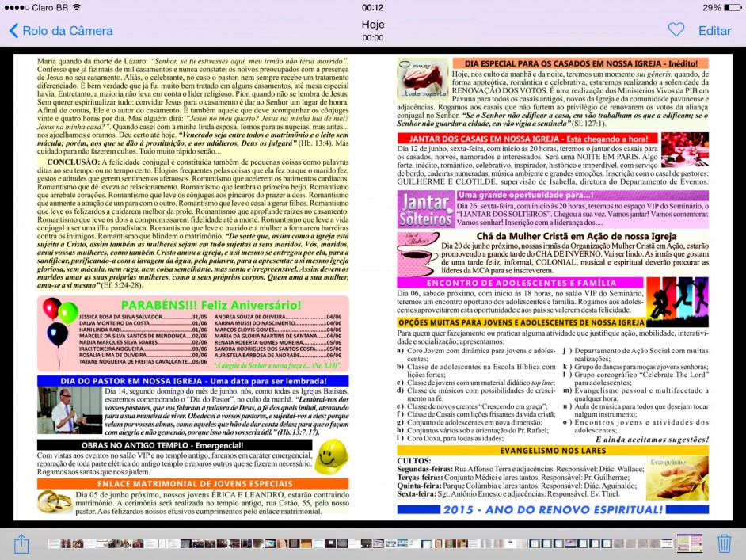
Task: Open the share sheet icon
Action: point(21,543)
